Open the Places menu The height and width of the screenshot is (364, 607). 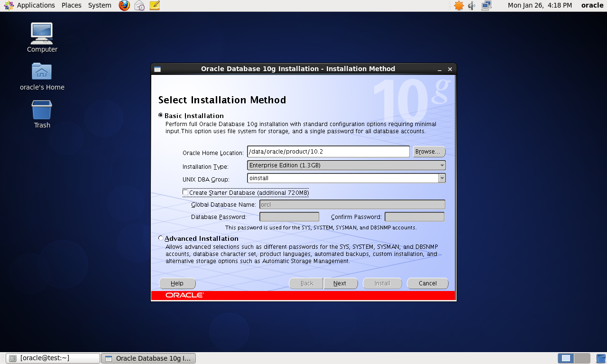coord(72,5)
